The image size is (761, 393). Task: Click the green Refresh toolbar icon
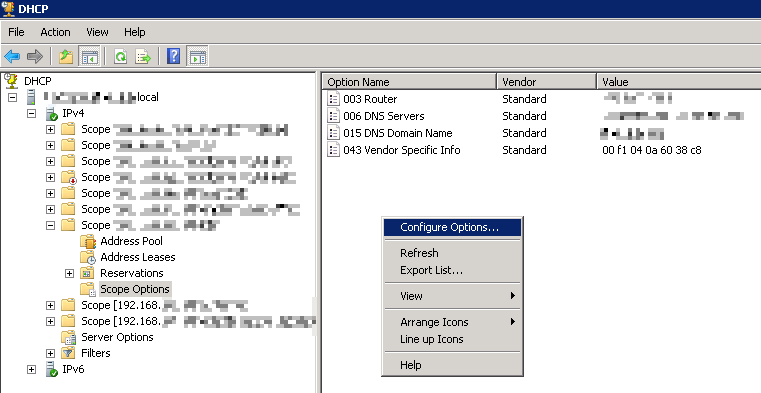(x=120, y=57)
